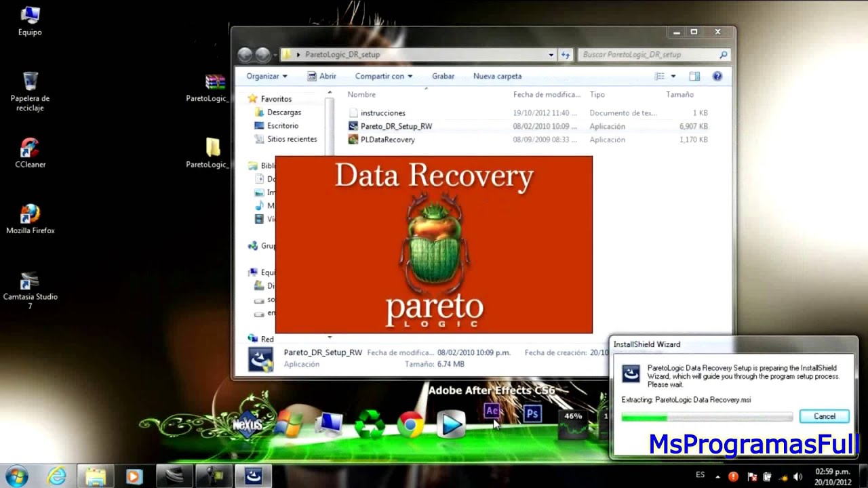This screenshot has height=488, width=868.
Task: Click the Explorer forward arrow button
Action: pyautogui.click(x=262, y=55)
